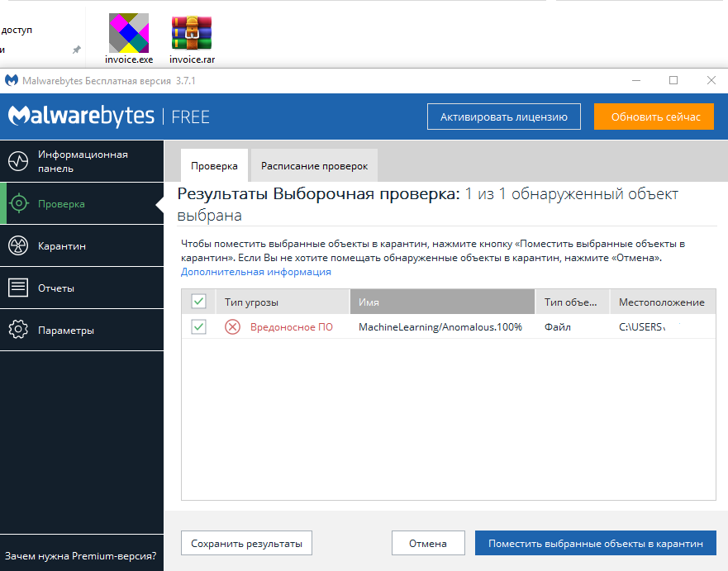Click the доступ item in the Explorer pane
This screenshot has width=728, height=571.
tap(17, 30)
